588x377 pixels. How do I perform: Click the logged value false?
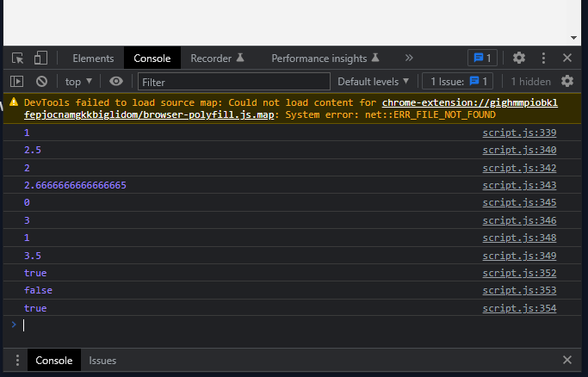(x=38, y=290)
